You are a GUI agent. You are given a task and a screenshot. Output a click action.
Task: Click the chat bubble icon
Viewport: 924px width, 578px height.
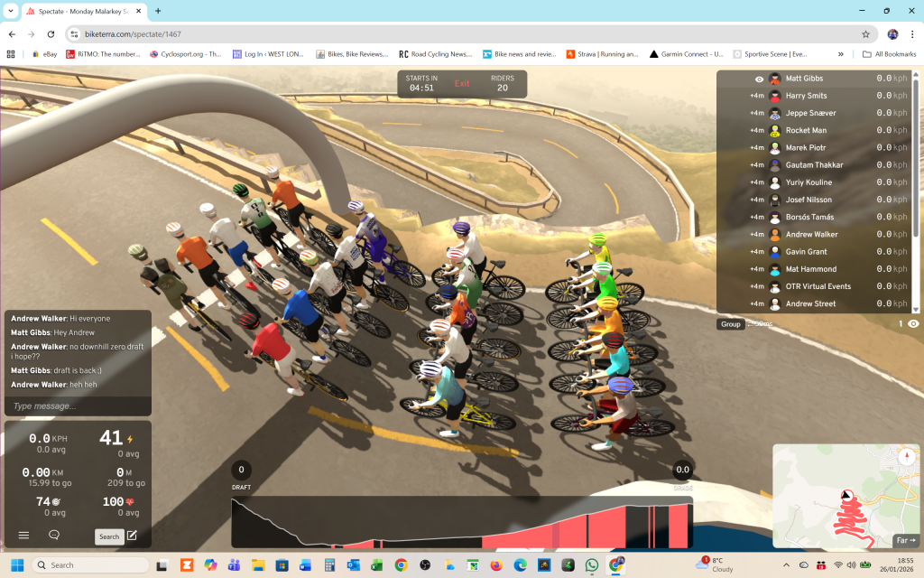coord(54,536)
